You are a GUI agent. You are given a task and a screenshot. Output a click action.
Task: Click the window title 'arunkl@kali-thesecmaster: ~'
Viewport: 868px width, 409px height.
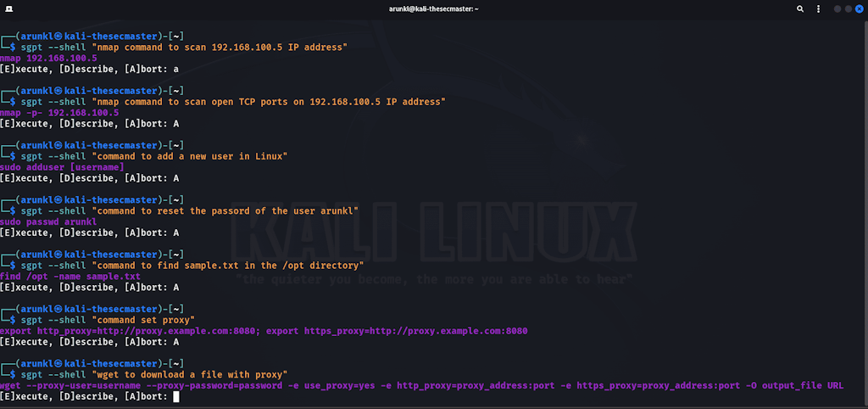click(433, 8)
